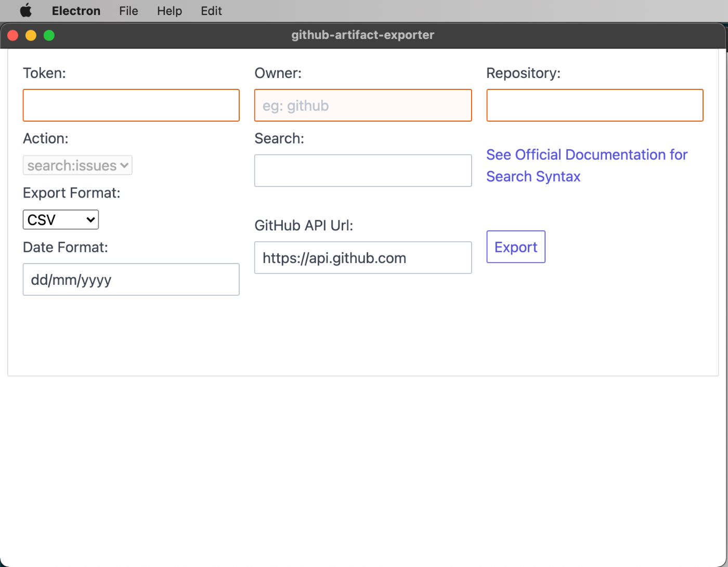Click into the Owner field
This screenshot has width=728, height=567.
[x=363, y=106]
